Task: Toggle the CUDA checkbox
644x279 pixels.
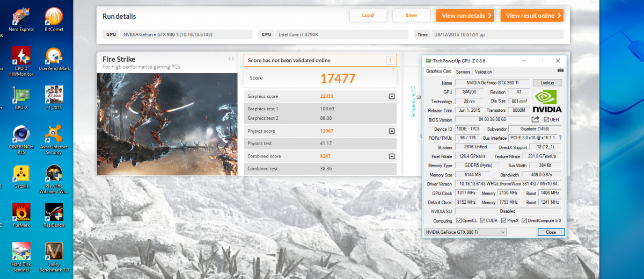Action: click(x=482, y=220)
